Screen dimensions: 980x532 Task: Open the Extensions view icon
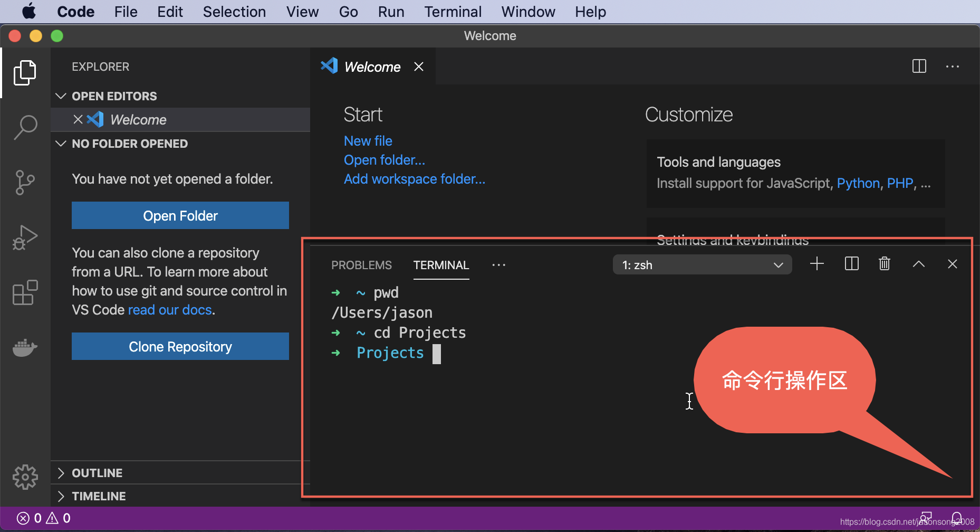click(25, 292)
